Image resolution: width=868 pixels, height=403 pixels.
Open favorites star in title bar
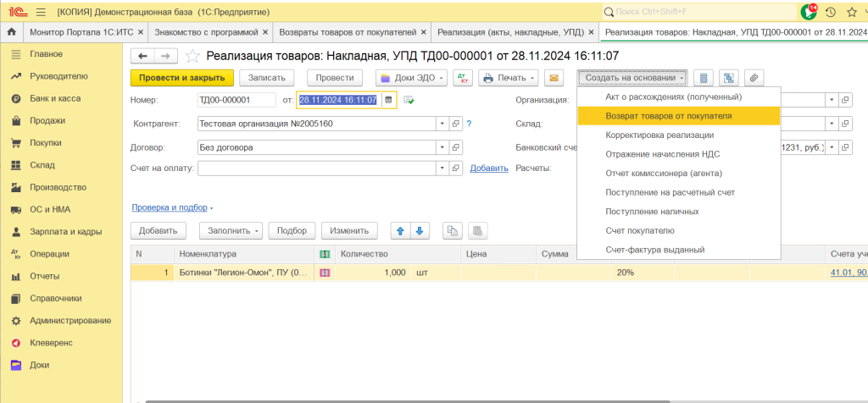852,12
